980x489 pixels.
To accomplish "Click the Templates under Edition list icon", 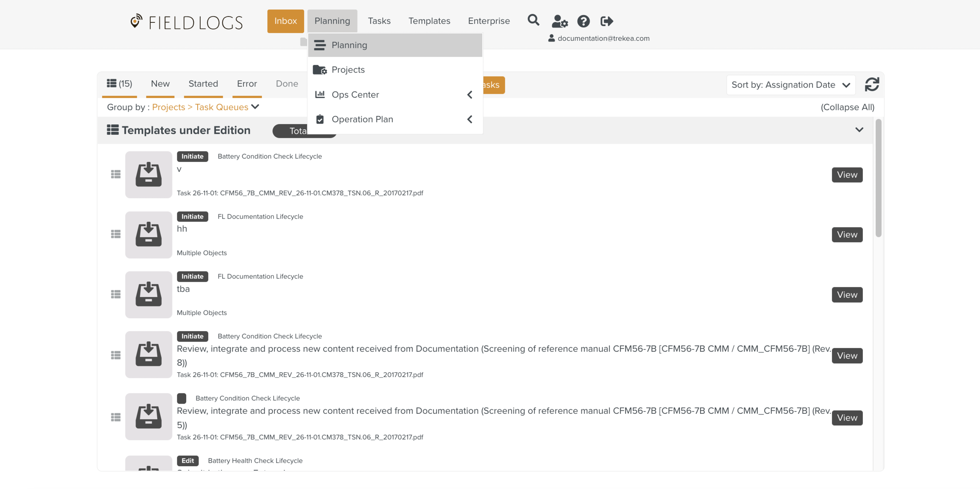I will (113, 130).
